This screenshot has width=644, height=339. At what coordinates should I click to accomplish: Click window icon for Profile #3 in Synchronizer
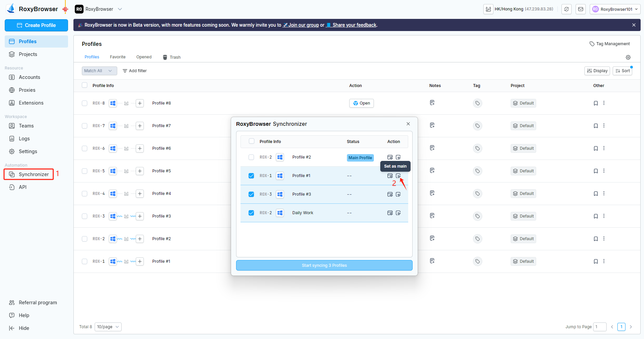click(x=390, y=194)
